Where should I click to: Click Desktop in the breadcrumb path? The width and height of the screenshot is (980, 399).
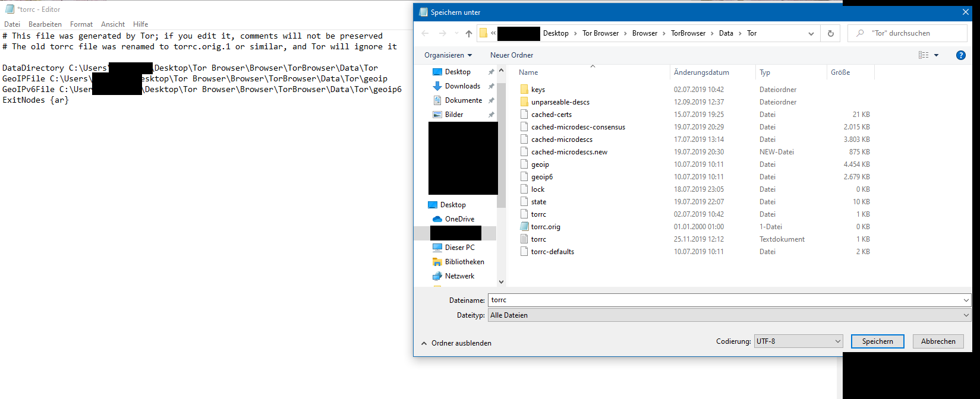click(x=556, y=33)
